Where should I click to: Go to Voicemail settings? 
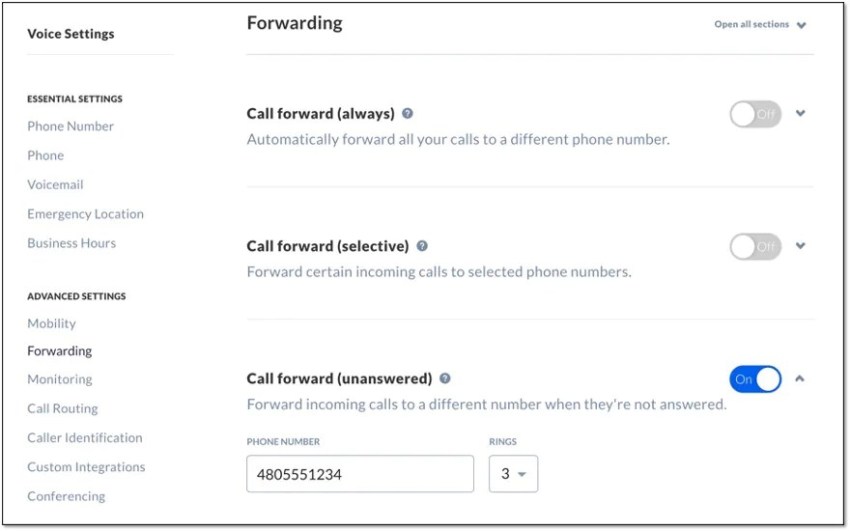click(55, 185)
